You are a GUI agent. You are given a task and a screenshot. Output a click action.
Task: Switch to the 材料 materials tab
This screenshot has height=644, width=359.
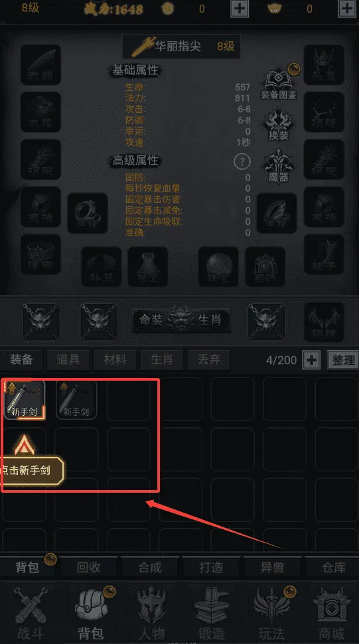(x=115, y=359)
